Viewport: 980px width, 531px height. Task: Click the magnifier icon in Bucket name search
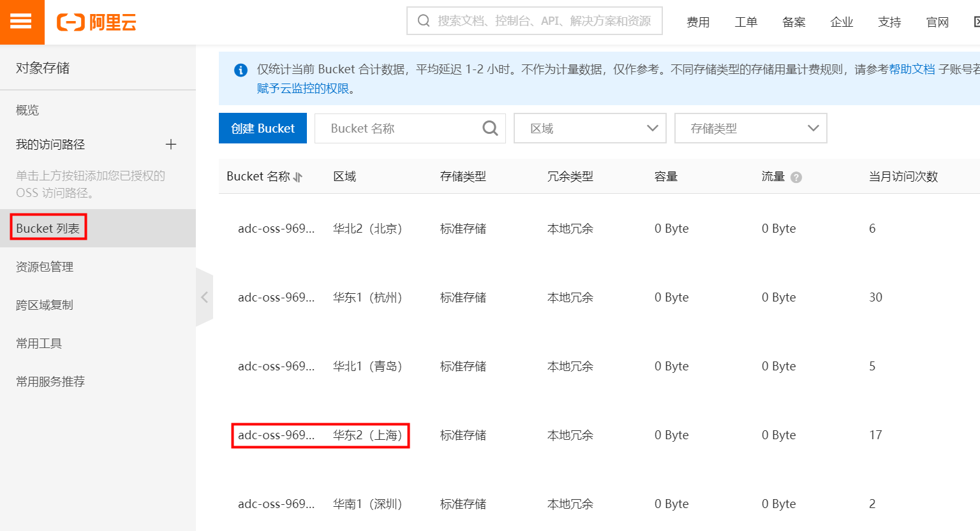point(490,128)
